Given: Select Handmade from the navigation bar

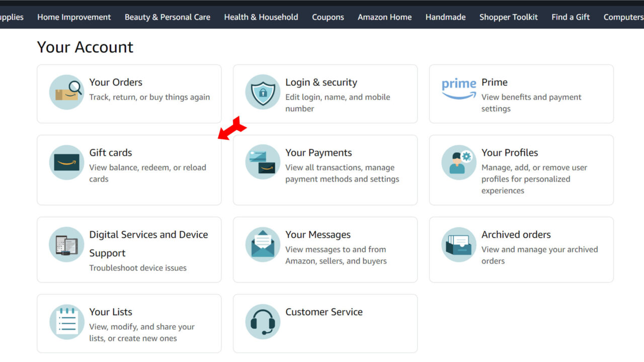Looking at the screenshot, I should 445,17.
